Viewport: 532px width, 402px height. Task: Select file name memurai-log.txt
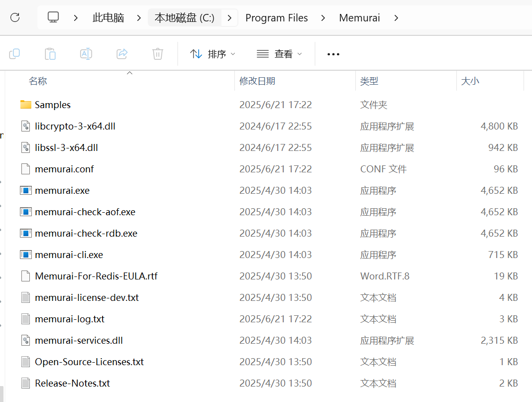70,318
